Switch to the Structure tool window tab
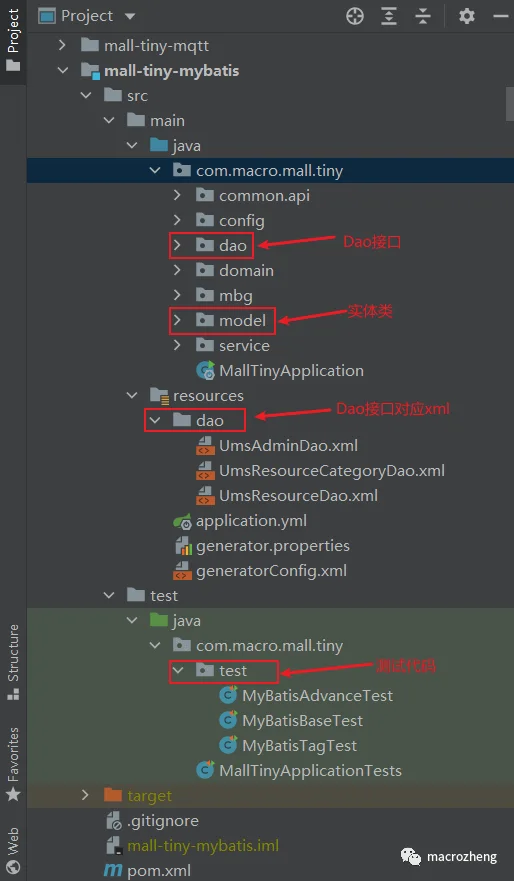Image resolution: width=514 pixels, height=881 pixels. [x=13, y=662]
